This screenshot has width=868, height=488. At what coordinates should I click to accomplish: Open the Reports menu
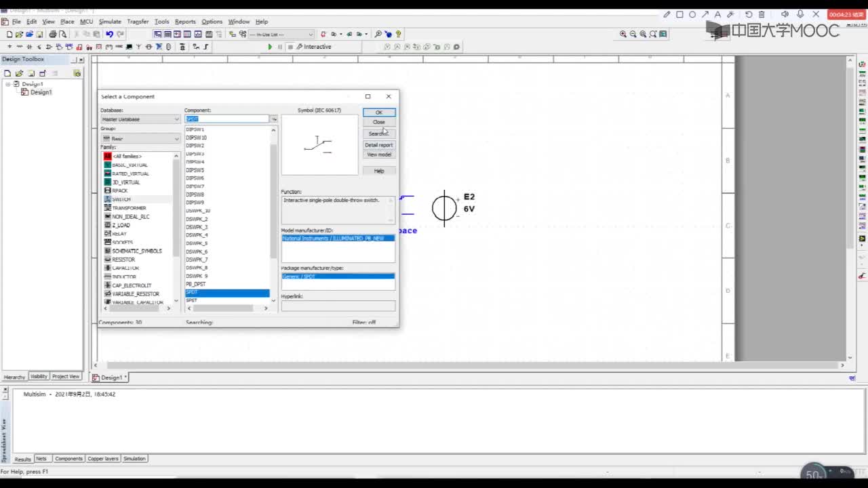point(185,22)
